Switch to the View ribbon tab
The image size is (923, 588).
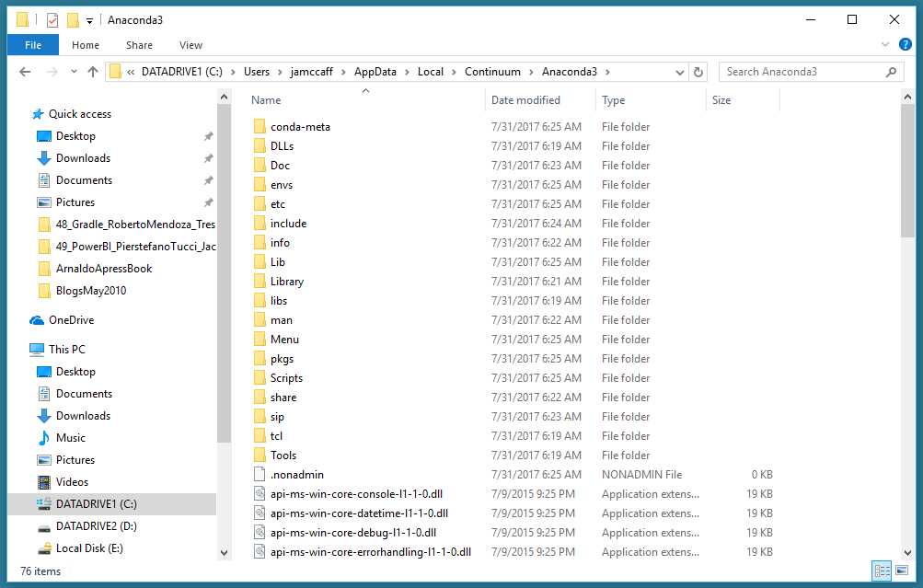[190, 45]
